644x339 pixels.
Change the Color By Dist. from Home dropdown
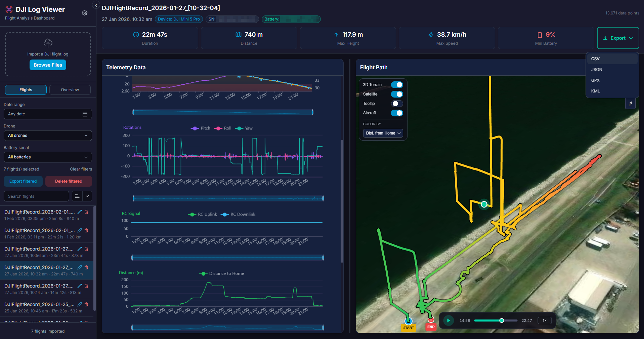tap(383, 133)
